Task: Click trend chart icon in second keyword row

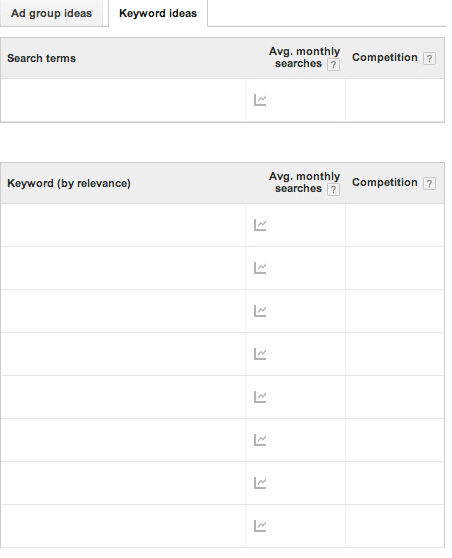Action: tap(260, 268)
